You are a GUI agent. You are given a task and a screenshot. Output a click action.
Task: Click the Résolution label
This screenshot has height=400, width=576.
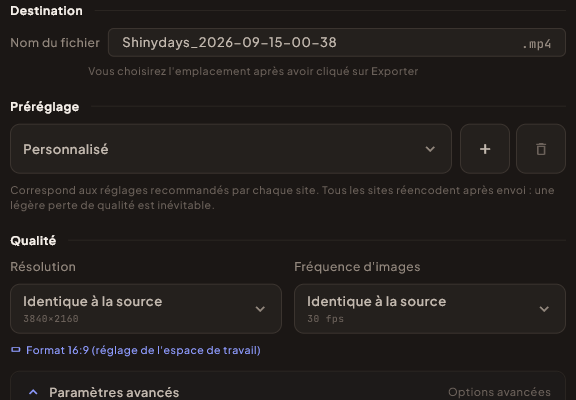(x=43, y=267)
